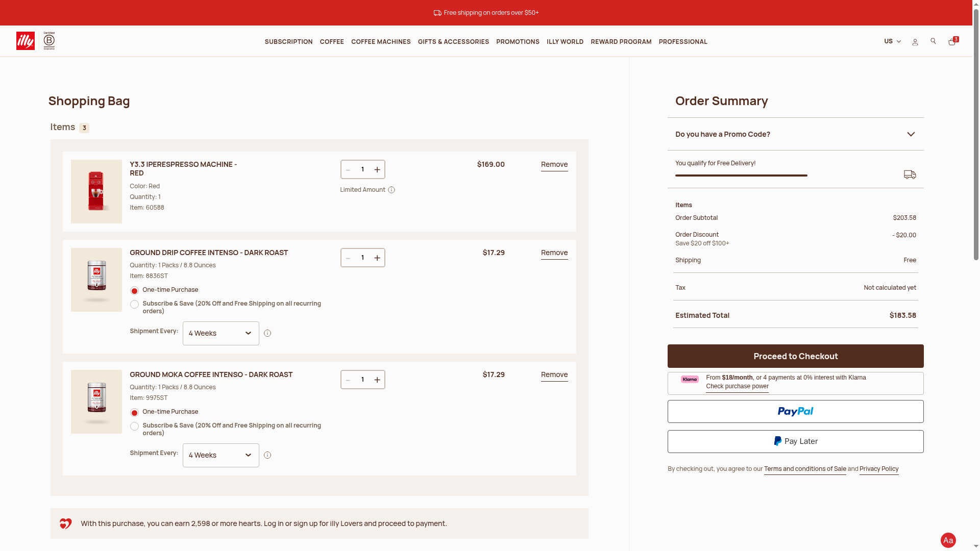Open Ground Drip shipment frequency dropdown
This screenshot has height=551, width=980.
coord(220,333)
